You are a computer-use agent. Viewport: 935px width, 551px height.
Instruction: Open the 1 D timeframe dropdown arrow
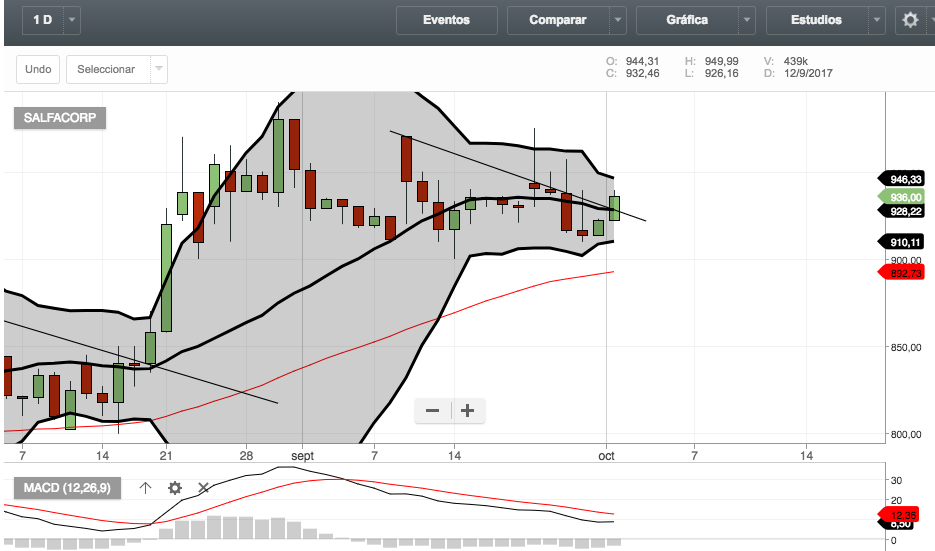[x=72, y=20]
